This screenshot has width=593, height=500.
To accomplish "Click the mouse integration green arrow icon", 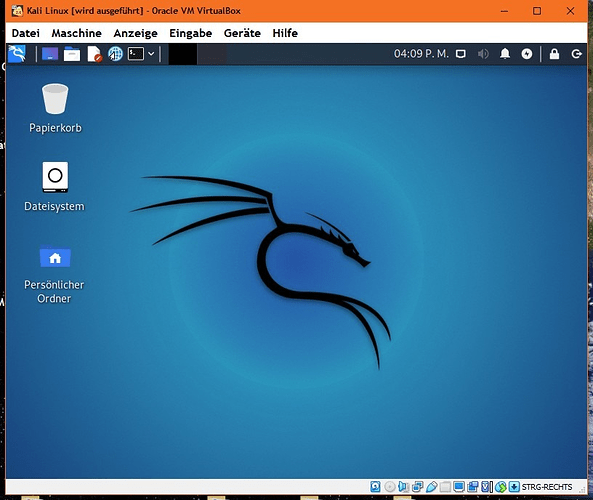I will [x=501, y=487].
